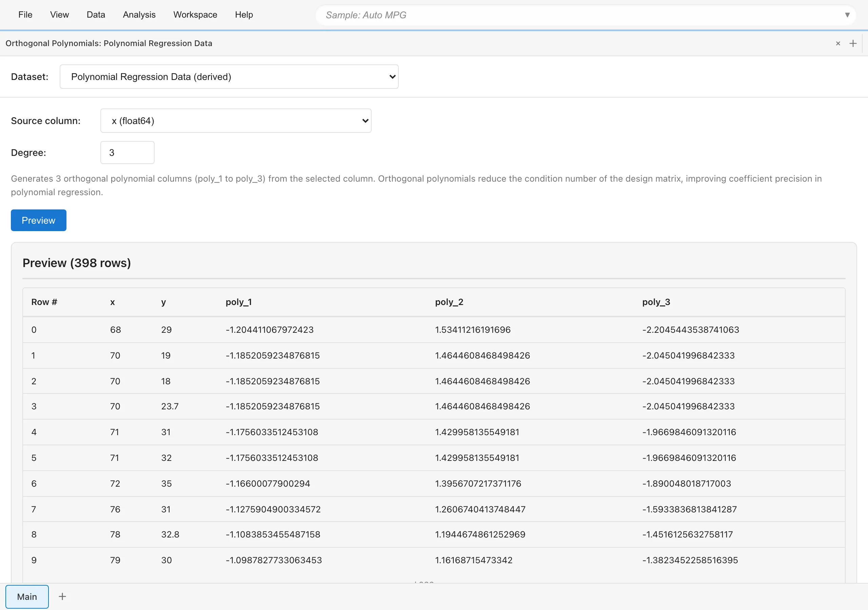Viewport: 868px width, 610px height.
Task: Open the Dataset selection dropdown
Action: 229,77
